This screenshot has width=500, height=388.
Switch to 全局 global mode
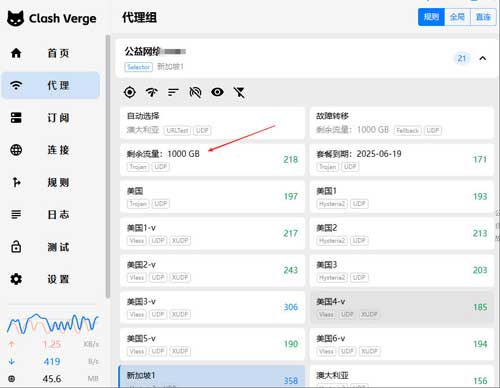(x=457, y=17)
